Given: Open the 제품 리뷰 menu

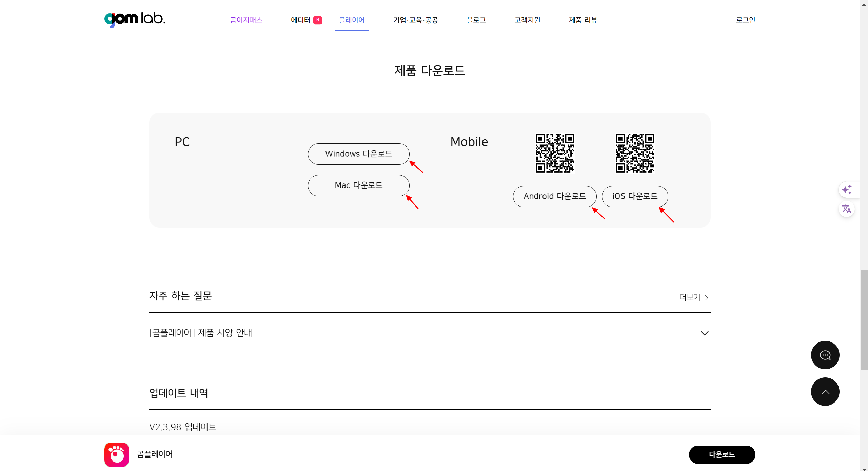Looking at the screenshot, I should pos(583,20).
